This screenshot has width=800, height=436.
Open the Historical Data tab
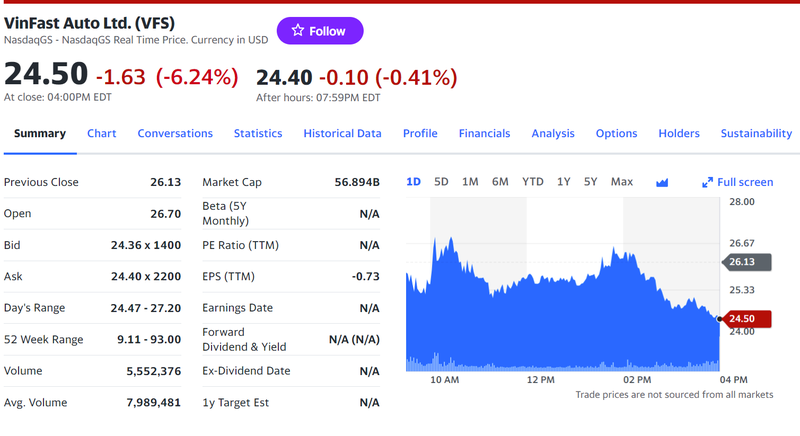point(342,133)
